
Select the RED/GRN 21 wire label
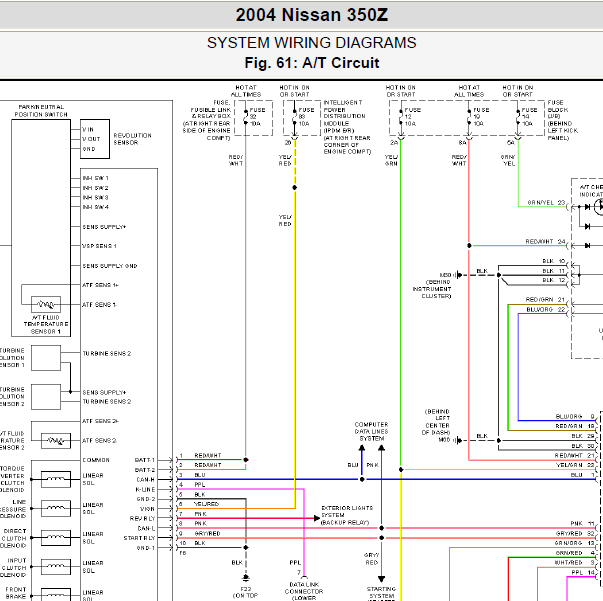(545, 300)
